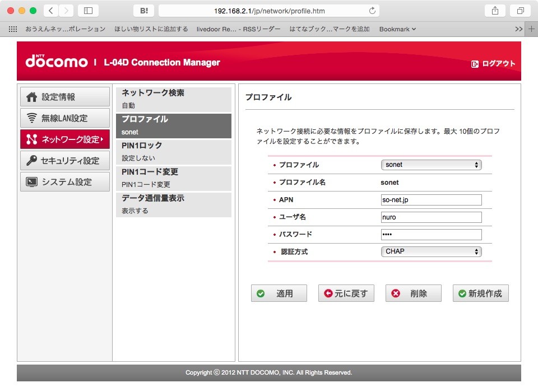Viewport: 538px width, 392px height.
Task: Open the はてなブックマークを追加 bookmark
Action: 330,29
